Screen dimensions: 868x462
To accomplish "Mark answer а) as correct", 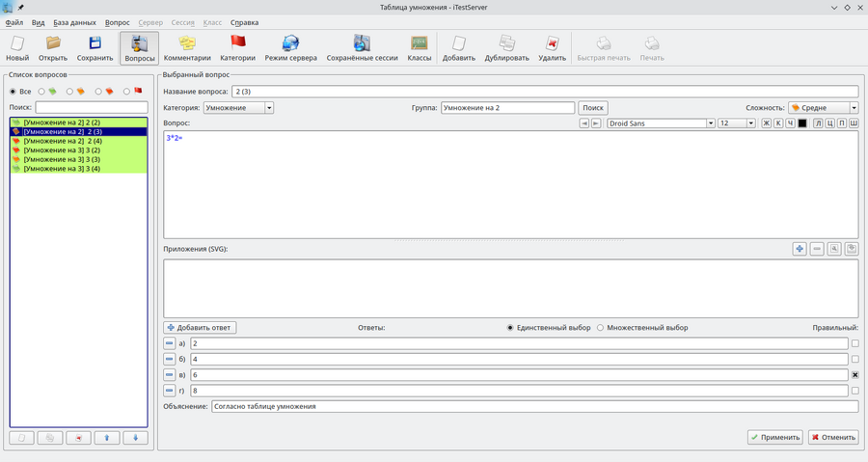I will (854, 343).
